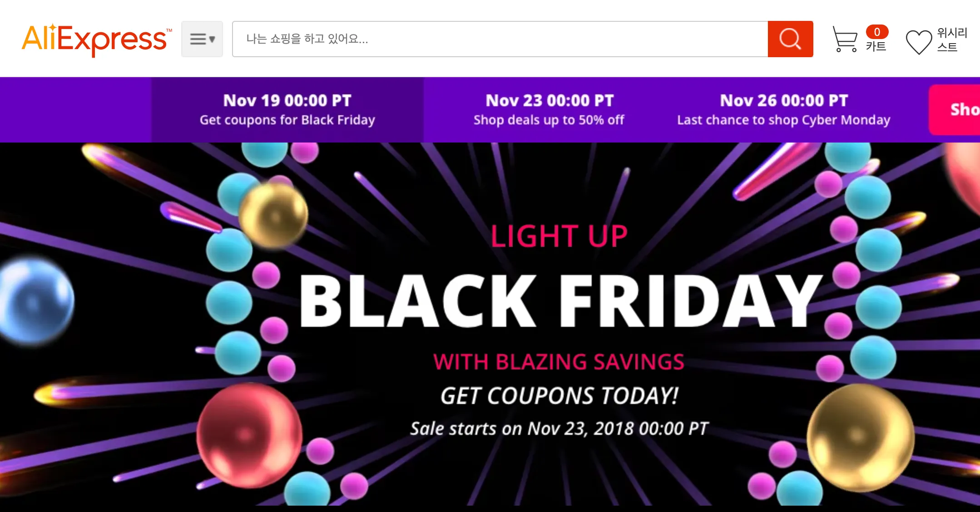Screen dimensions: 980x512
Task: Select the 카트 cart label
Action: pos(876,45)
